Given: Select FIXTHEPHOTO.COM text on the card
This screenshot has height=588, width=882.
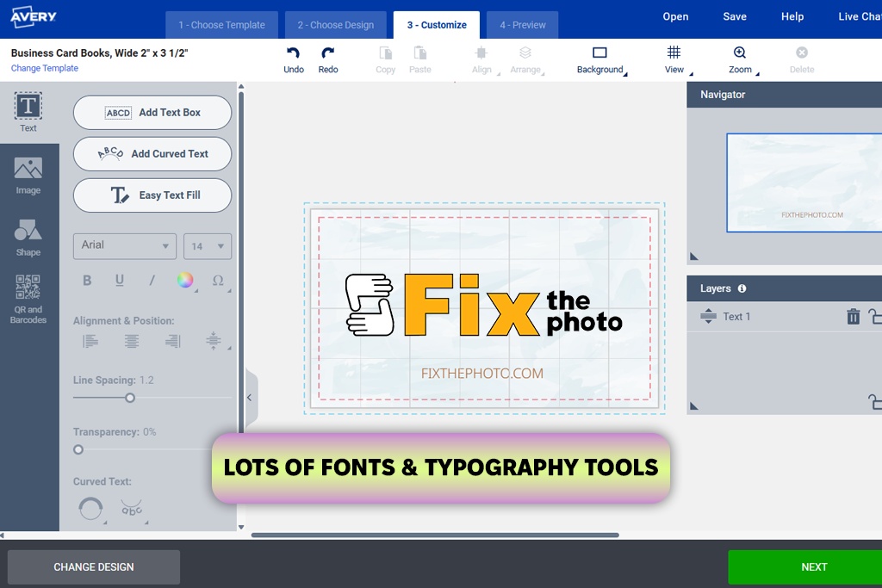Looking at the screenshot, I should click(x=482, y=374).
